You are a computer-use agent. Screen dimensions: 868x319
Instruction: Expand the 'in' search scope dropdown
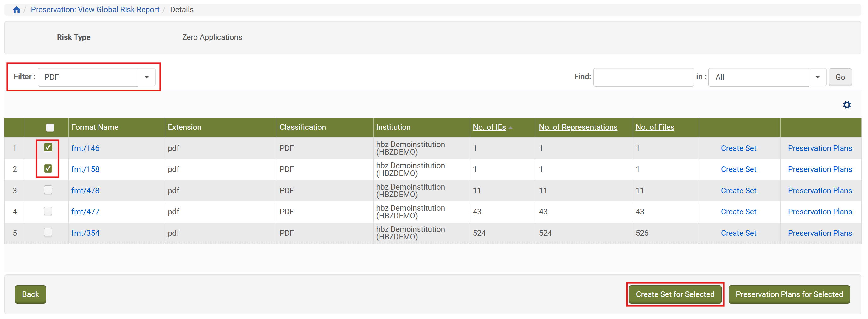pos(767,77)
